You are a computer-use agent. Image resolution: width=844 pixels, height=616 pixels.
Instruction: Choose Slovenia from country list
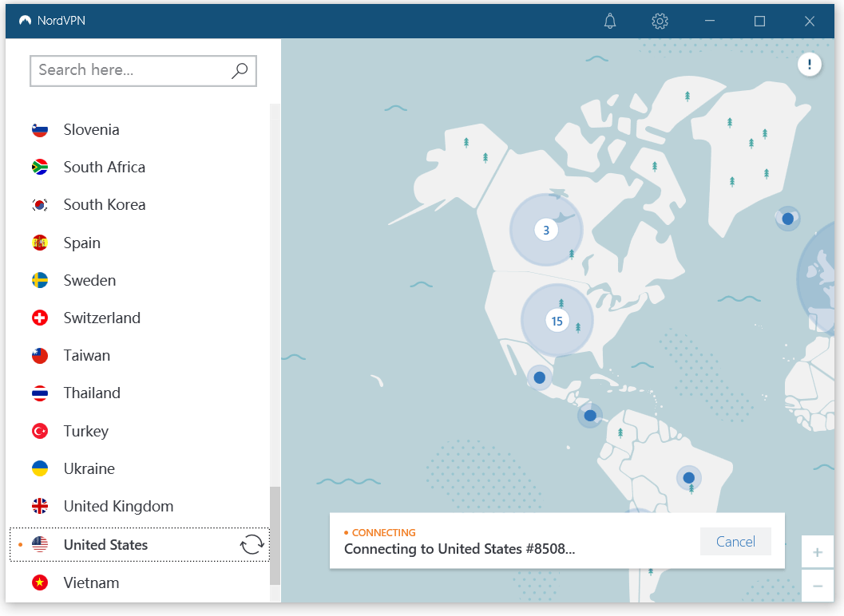click(140, 129)
